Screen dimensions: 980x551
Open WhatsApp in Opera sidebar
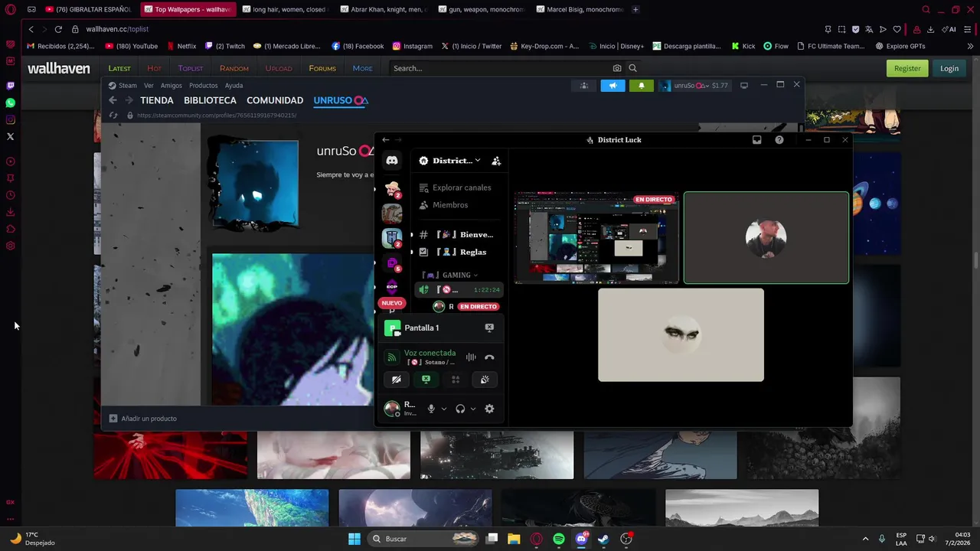click(x=10, y=103)
